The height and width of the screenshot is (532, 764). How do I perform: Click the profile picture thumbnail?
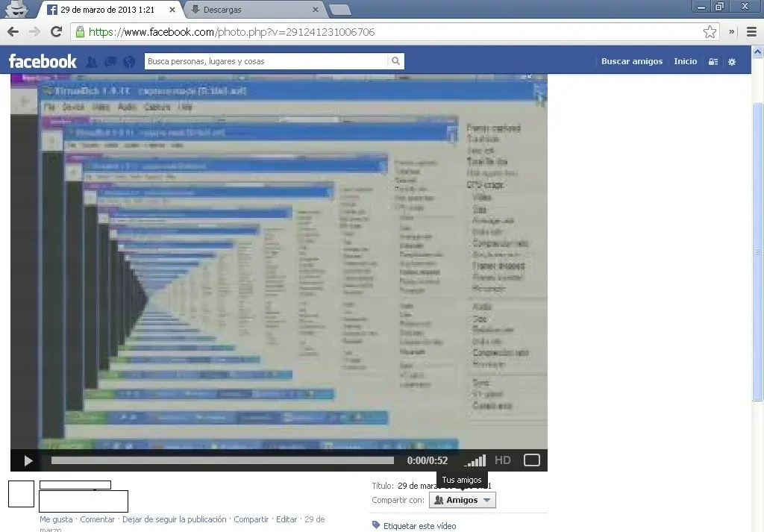click(21, 494)
